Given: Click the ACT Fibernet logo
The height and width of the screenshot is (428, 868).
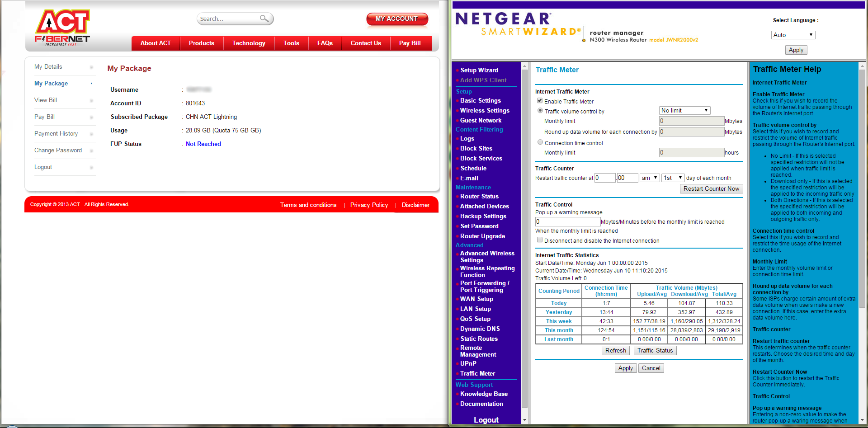Looking at the screenshot, I should (x=62, y=28).
